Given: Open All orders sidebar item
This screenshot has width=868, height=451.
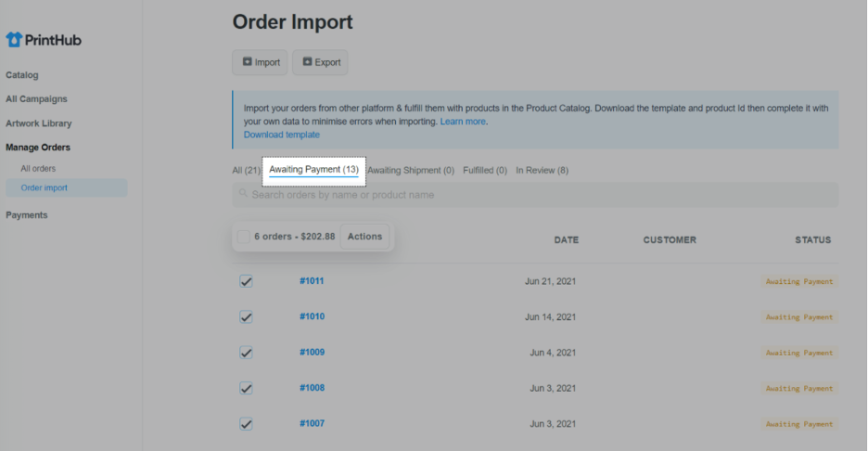Looking at the screenshot, I should point(38,169).
